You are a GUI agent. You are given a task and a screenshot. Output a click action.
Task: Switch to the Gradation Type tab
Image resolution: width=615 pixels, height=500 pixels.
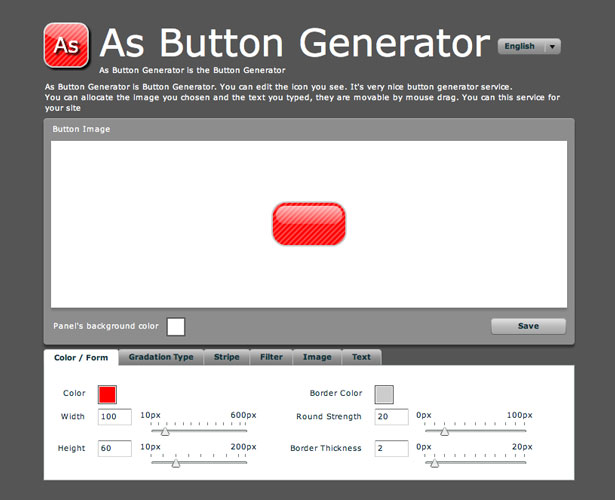pos(161,357)
